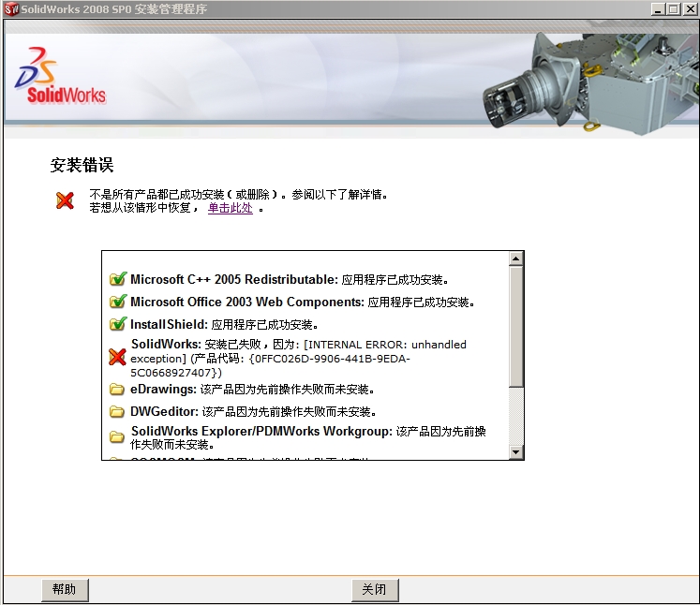Select the SolidWorks Explorer/PDMWorks Workgroup row text
This screenshot has height=605, width=700.
(x=308, y=437)
